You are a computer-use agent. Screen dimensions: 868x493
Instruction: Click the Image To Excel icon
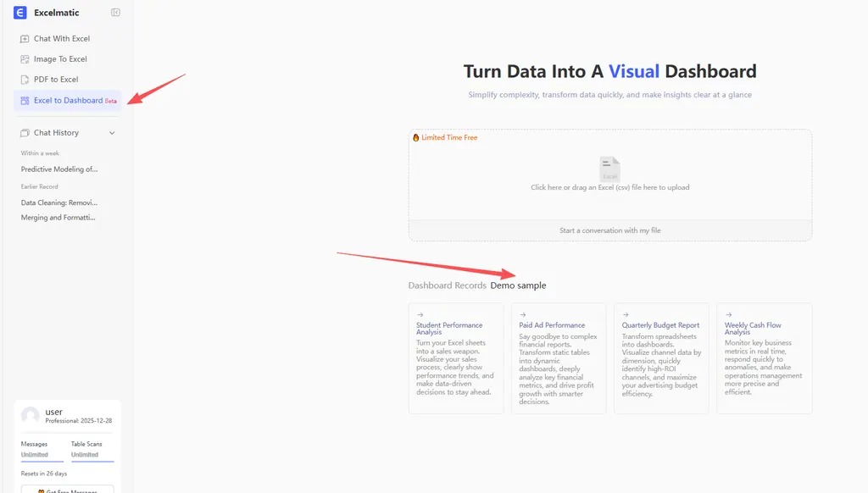coord(25,59)
